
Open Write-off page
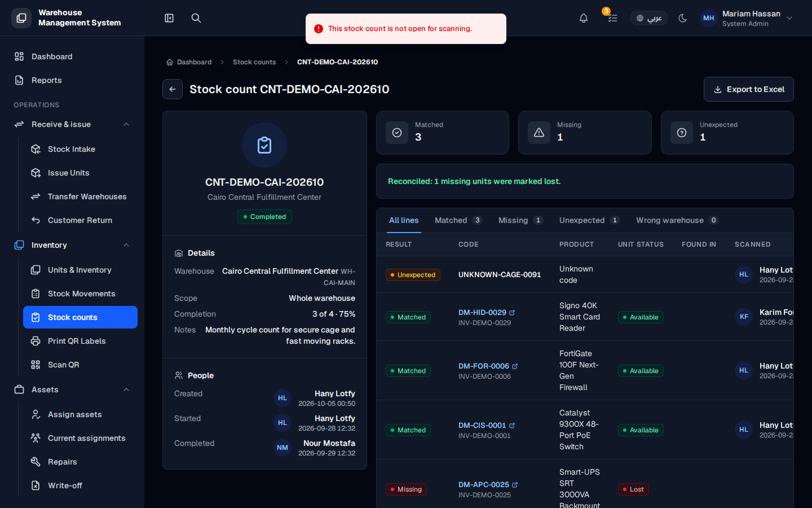80,485
